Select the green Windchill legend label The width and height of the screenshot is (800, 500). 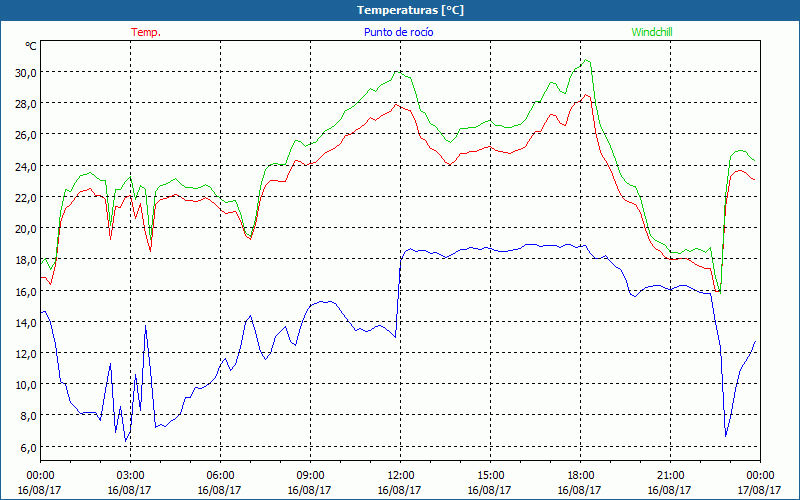point(652,32)
